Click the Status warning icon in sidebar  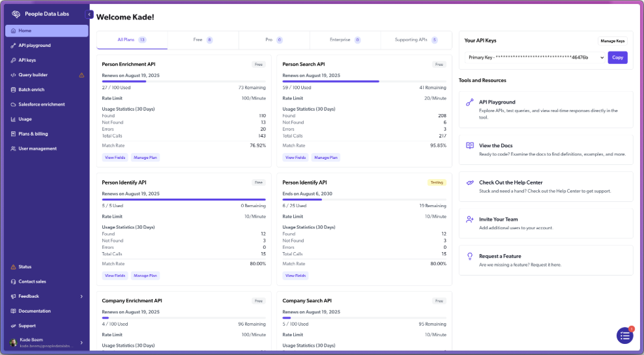(x=13, y=267)
